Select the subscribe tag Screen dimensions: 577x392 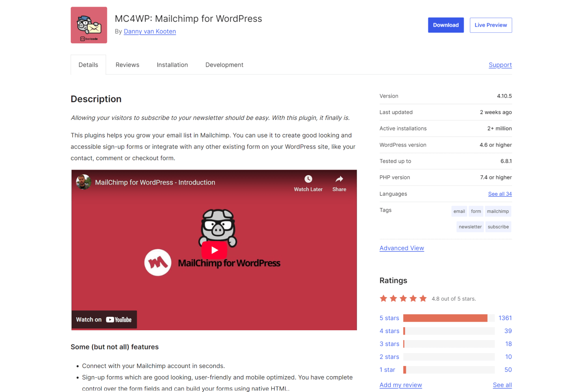pos(498,227)
